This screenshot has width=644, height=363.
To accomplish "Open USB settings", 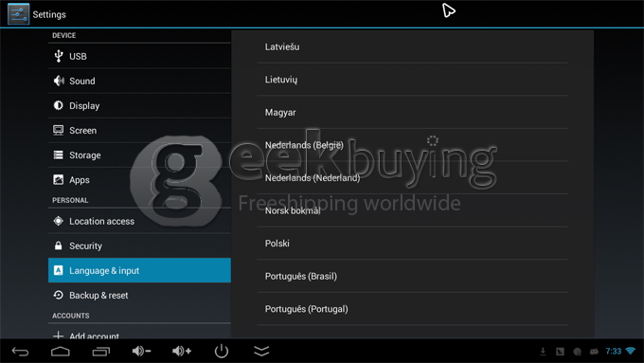I will tap(139, 56).
